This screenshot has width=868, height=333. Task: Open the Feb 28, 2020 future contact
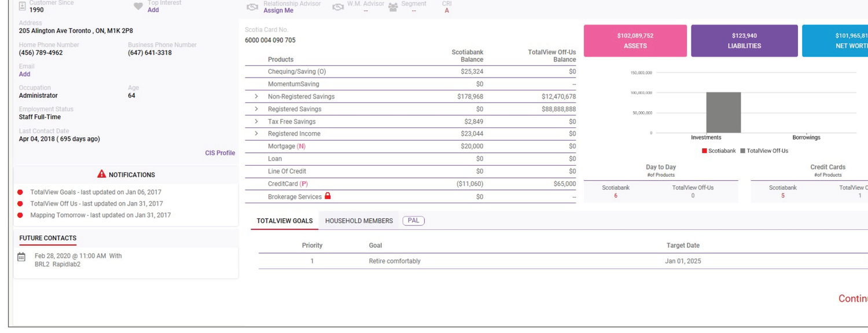[x=78, y=260]
